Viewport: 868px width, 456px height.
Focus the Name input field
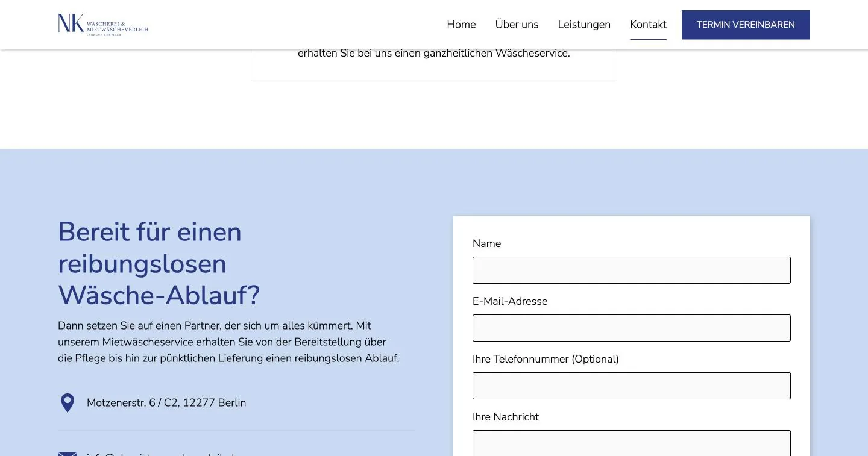631,270
